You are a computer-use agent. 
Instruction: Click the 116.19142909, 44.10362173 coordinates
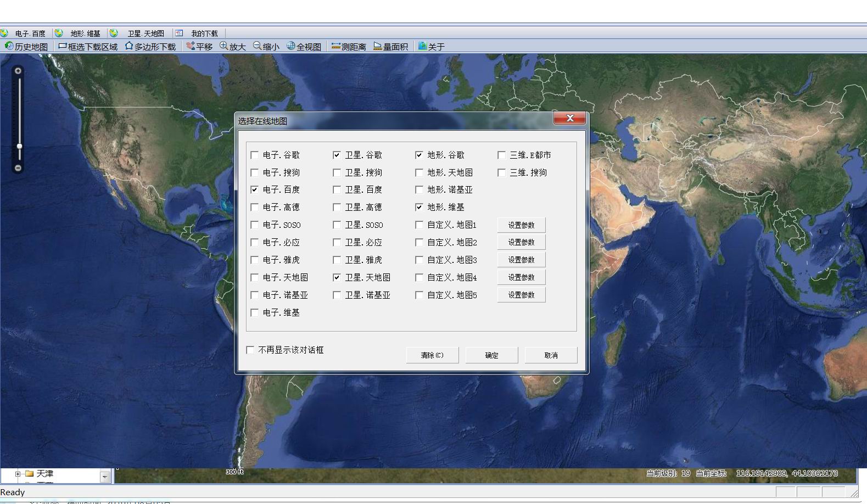[786, 473]
